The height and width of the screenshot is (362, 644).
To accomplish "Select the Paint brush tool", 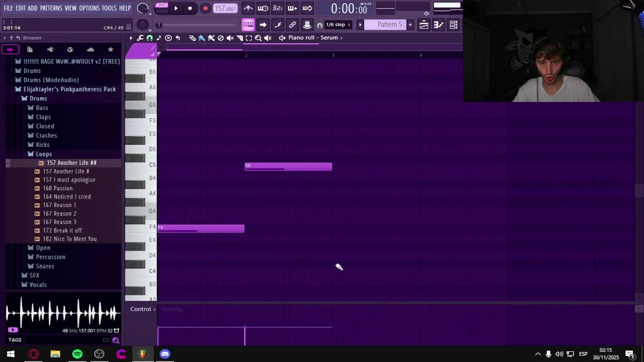I will 202,38.
